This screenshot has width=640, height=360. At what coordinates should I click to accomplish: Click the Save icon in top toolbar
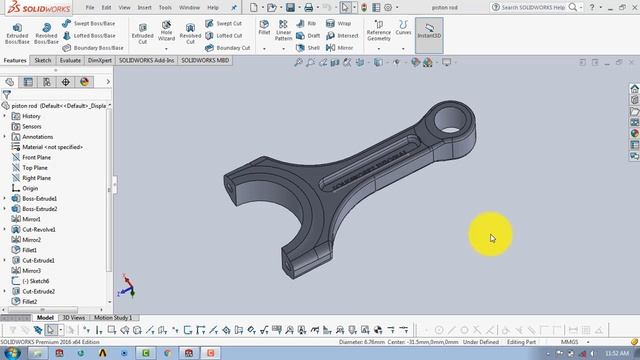tap(290, 7)
